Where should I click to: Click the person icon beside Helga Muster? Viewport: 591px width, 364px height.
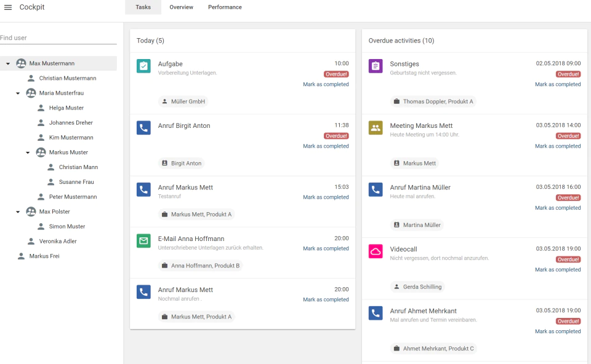41,108
